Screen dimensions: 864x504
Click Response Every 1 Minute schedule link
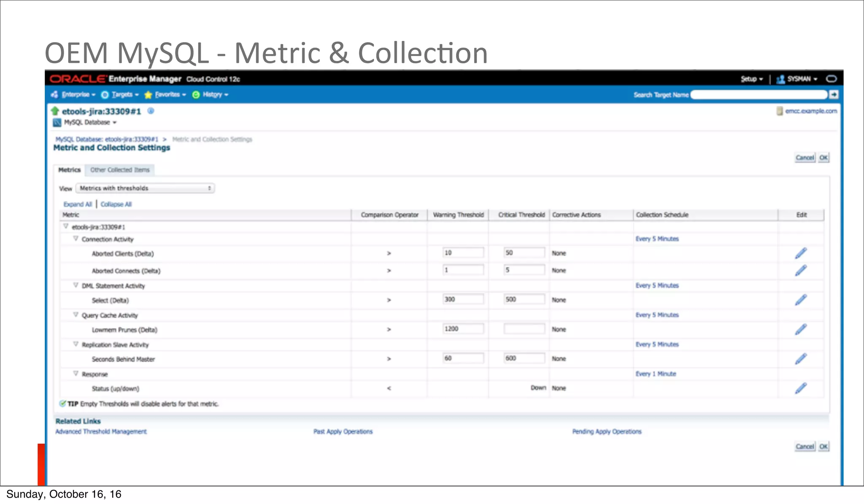coord(656,374)
